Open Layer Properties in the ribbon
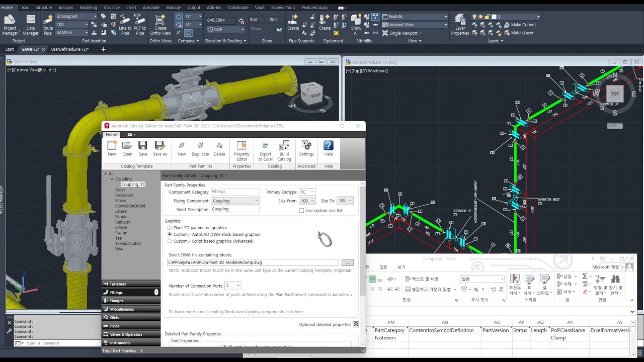 (460, 24)
